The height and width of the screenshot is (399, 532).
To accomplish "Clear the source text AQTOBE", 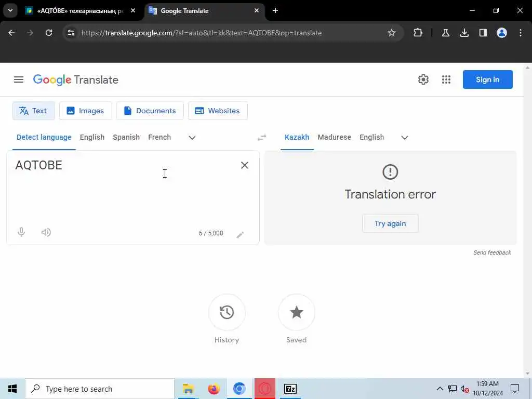I will point(245,165).
